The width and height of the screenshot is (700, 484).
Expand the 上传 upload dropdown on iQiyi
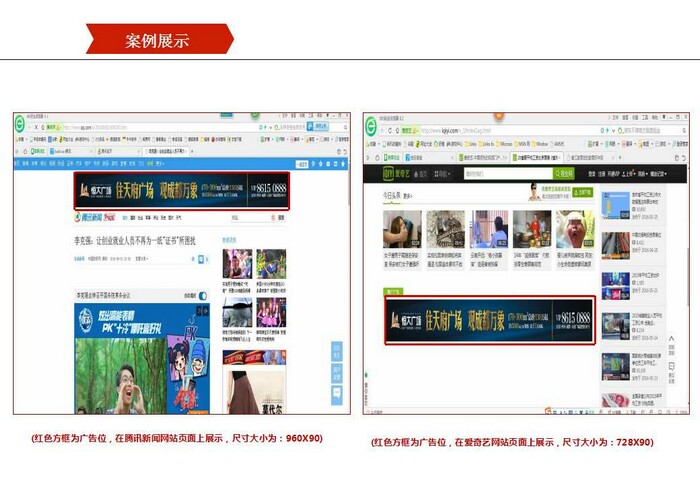[629, 174]
